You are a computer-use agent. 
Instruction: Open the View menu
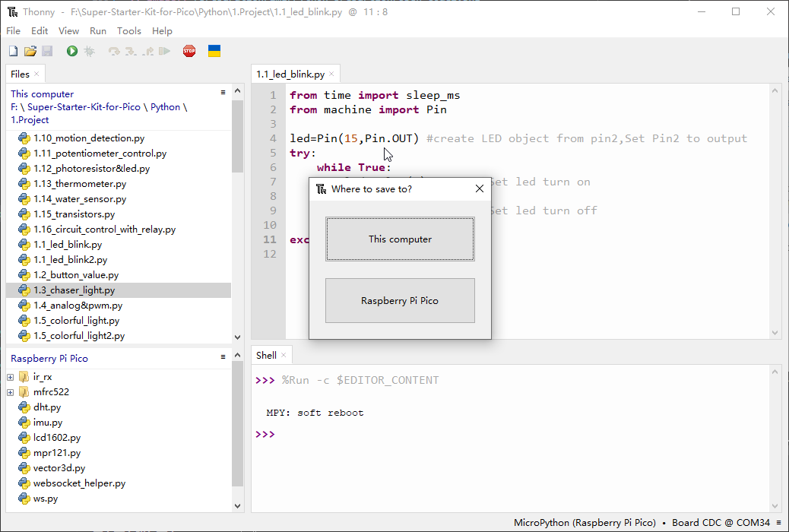68,30
